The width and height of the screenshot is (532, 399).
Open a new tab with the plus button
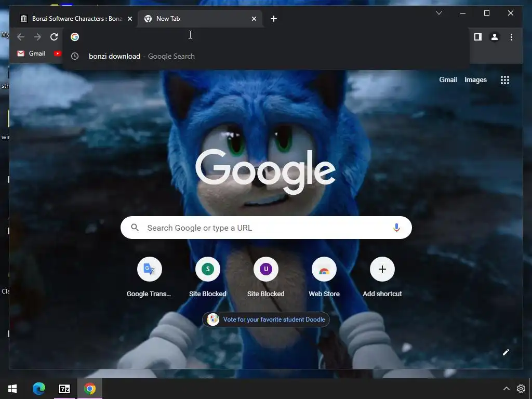[274, 19]
